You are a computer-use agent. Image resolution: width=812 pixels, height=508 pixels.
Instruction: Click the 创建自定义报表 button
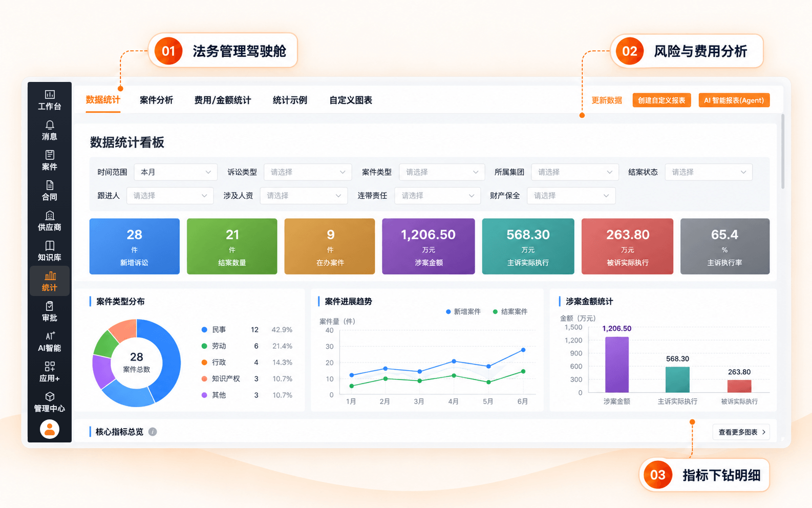pyautogui.click(x=661, y=100)
